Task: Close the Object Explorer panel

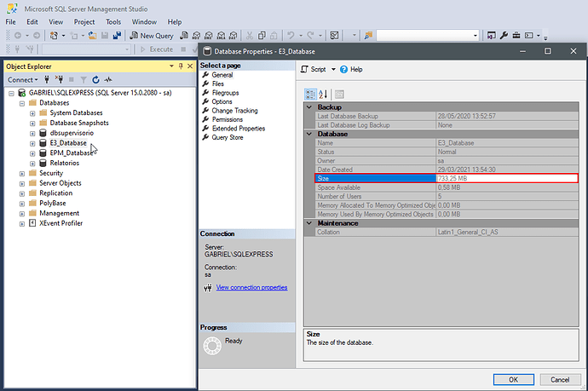Action: (190, 66)
